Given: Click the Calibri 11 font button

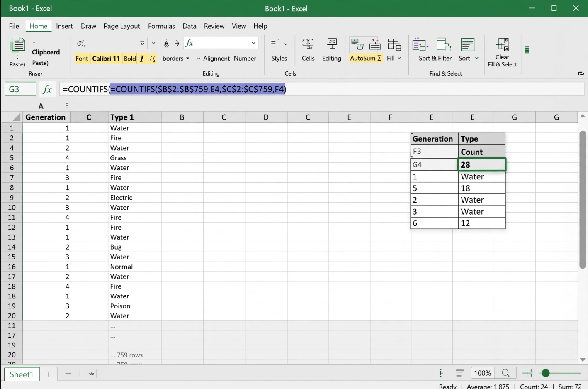Looking at the screenshot, I should 106,59.
